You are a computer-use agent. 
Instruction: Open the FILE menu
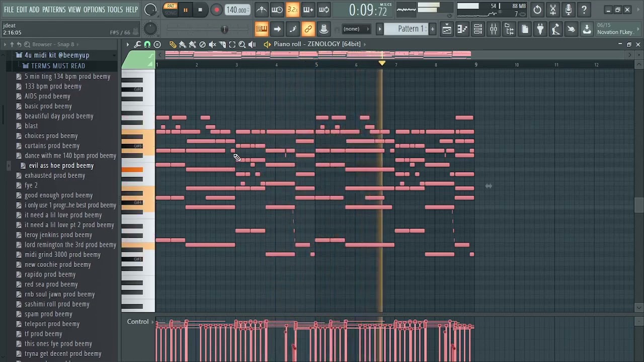click(9, 10)
